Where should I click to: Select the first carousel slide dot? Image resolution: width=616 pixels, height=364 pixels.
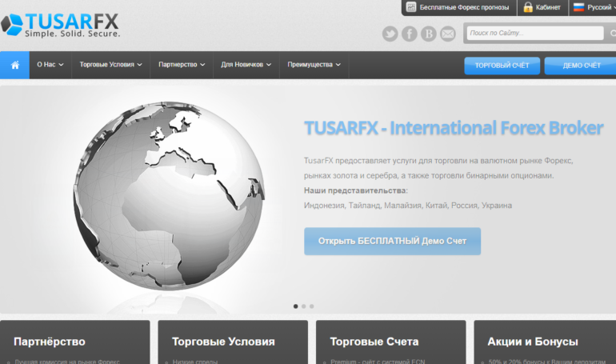(295, 306)
